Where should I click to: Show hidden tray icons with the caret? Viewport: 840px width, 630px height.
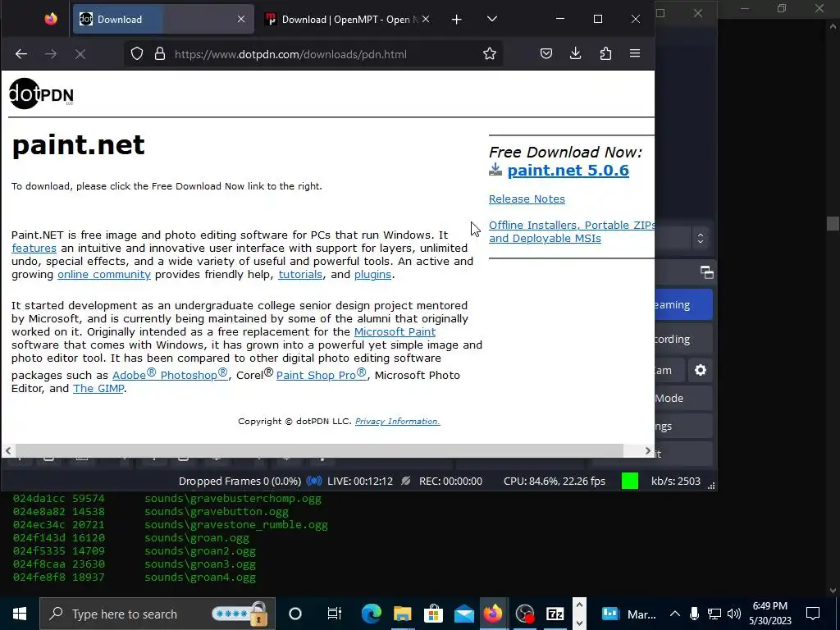pos(674,614)
